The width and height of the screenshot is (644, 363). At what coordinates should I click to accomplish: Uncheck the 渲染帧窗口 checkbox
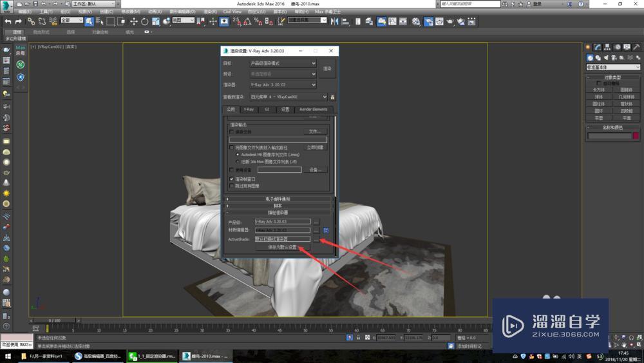232,179
